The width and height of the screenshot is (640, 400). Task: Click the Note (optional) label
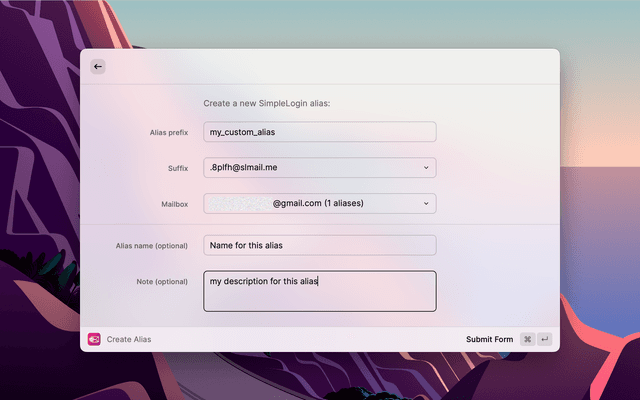[x=162, y=282]
